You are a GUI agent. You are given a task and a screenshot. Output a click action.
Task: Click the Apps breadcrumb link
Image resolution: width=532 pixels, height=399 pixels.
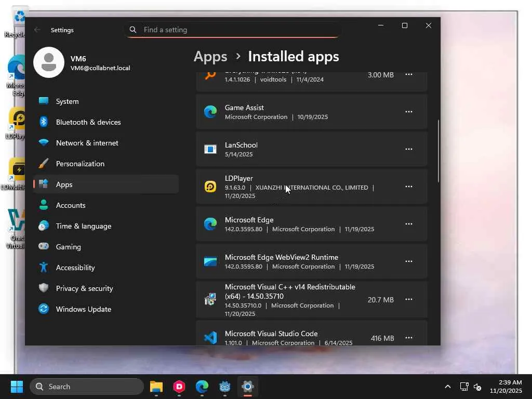(x=210, y=57)
